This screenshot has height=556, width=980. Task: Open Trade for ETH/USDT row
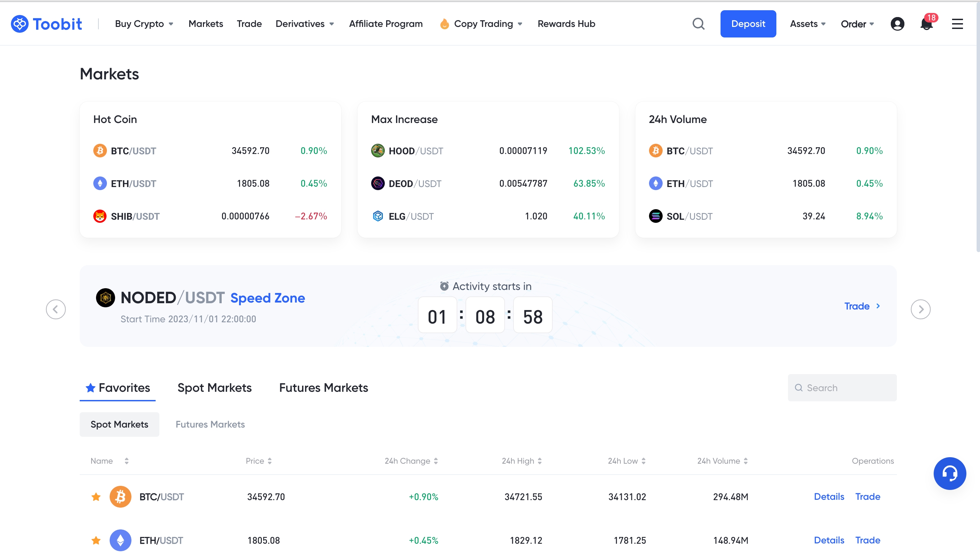click(867, 540)
